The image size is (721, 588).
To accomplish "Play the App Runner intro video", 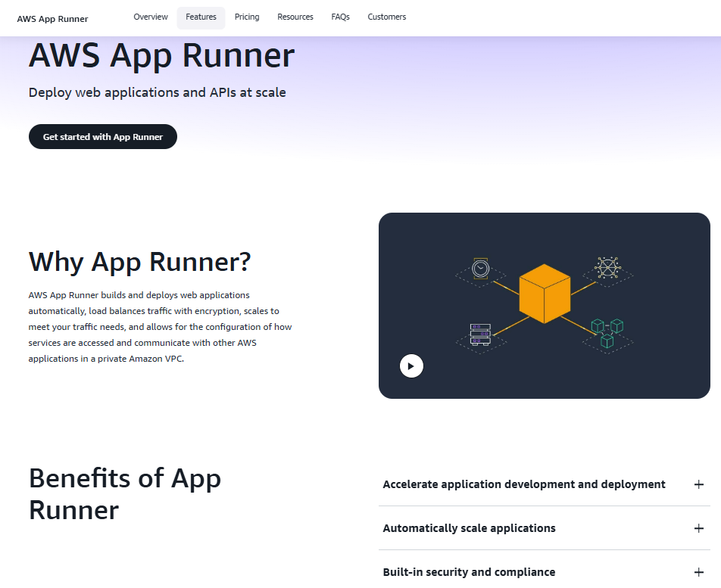I will point(411,366).
